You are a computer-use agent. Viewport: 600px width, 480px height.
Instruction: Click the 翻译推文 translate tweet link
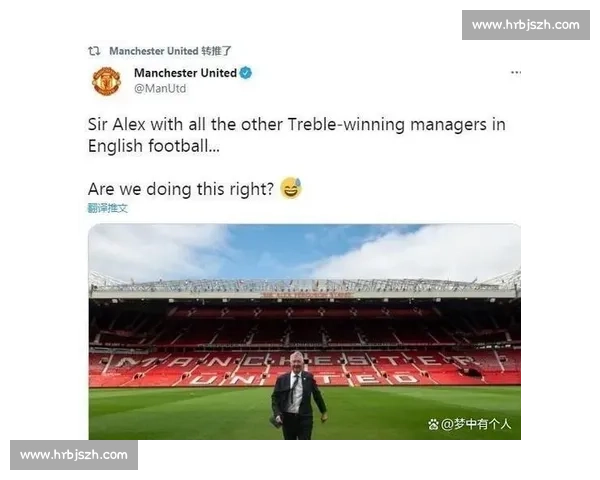pyautogui.click(x=108, y=208)
